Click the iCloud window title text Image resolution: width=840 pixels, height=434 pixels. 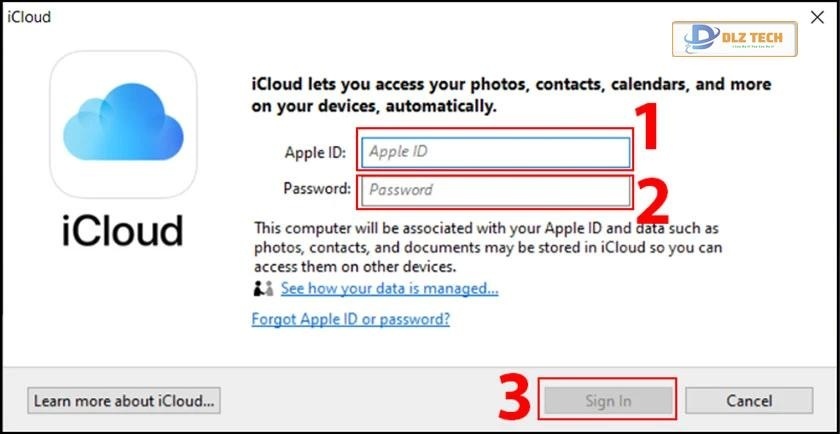click(28, 17)
